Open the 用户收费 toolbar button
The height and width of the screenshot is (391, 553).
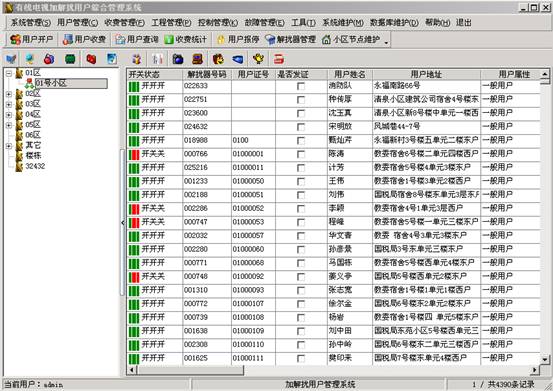(x=84, y=39)
